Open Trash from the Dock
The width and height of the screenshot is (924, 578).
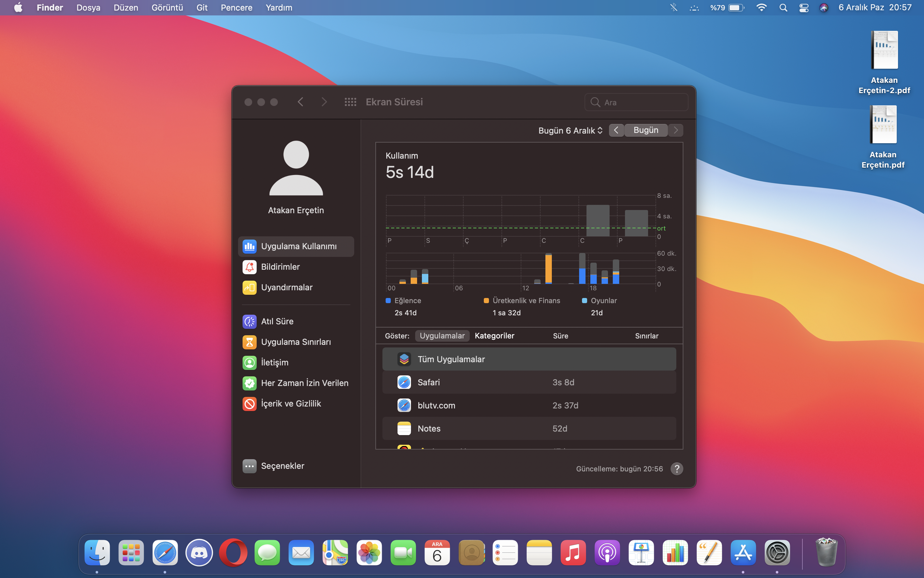(x=826, y=552)
